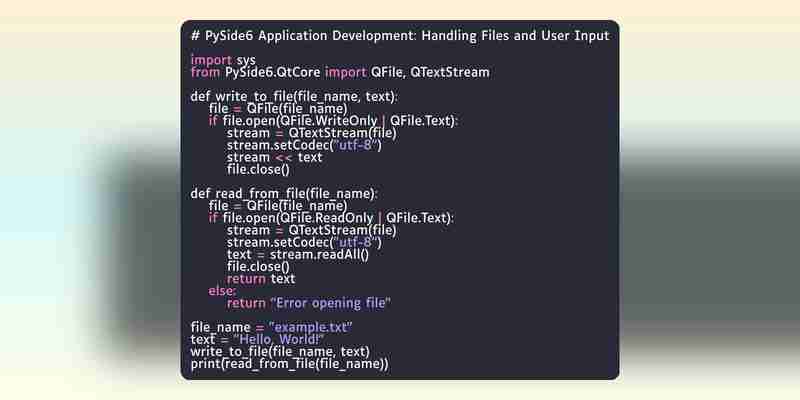This screenshot has width=800, height=400.
Task: Click "text = stream.readAll()"
Action: (297, 254)
